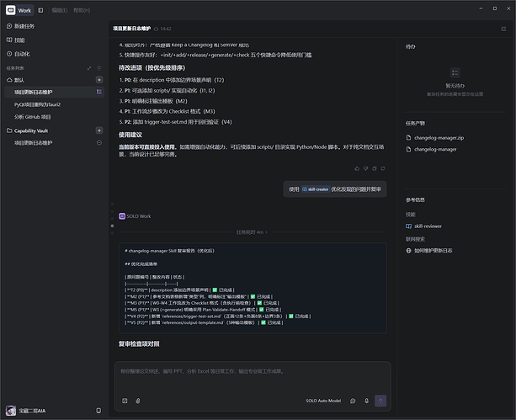
Task: Click the cloud icon beside 14:42
Action: (156, 29)
